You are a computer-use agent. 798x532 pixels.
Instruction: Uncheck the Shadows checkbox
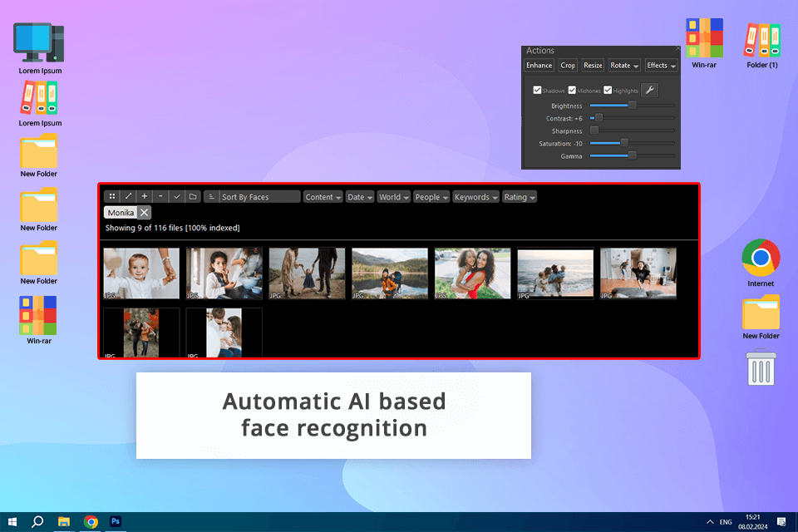point(537,90)
